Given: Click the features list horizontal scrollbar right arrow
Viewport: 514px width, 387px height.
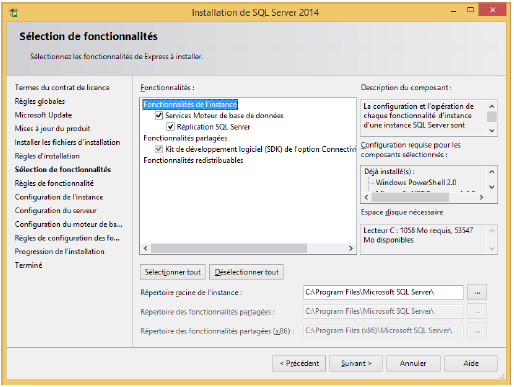Looking at the screenshot, I should (350, 248).
